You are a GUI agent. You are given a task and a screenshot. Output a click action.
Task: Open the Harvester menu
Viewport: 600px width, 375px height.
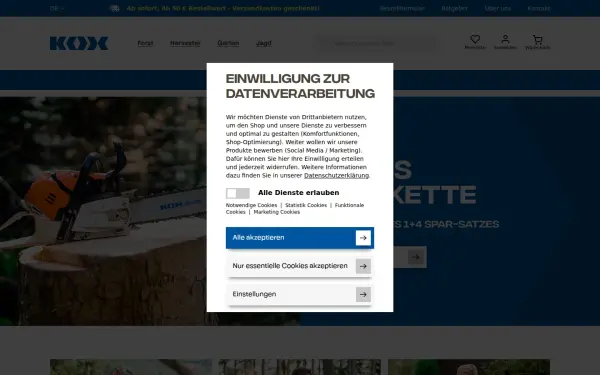pyautogui.click(x=185, y=43)
